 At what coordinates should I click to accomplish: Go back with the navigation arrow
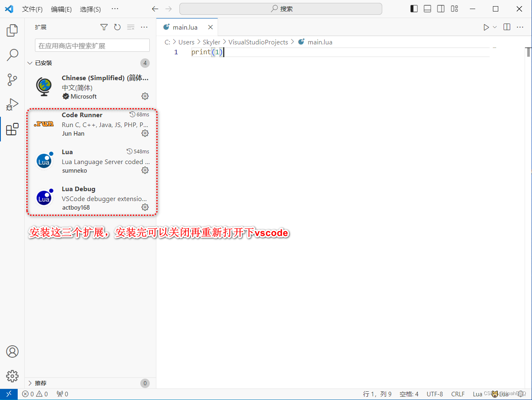click(155, 9)
